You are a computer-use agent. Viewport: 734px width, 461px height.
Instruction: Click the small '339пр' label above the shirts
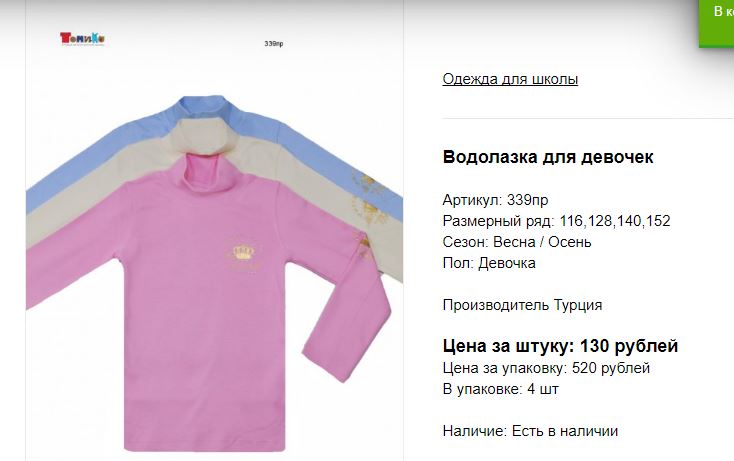click(x=274, y=44)
